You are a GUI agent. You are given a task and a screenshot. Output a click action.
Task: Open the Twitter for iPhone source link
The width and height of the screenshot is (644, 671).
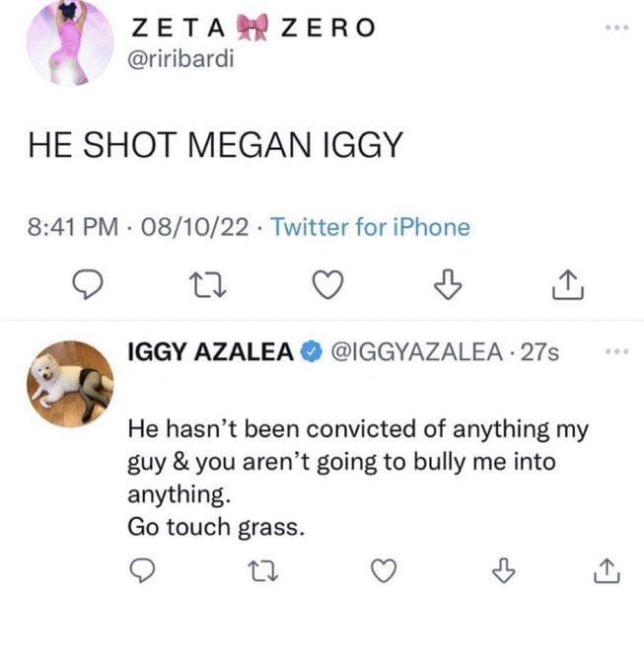370,228
